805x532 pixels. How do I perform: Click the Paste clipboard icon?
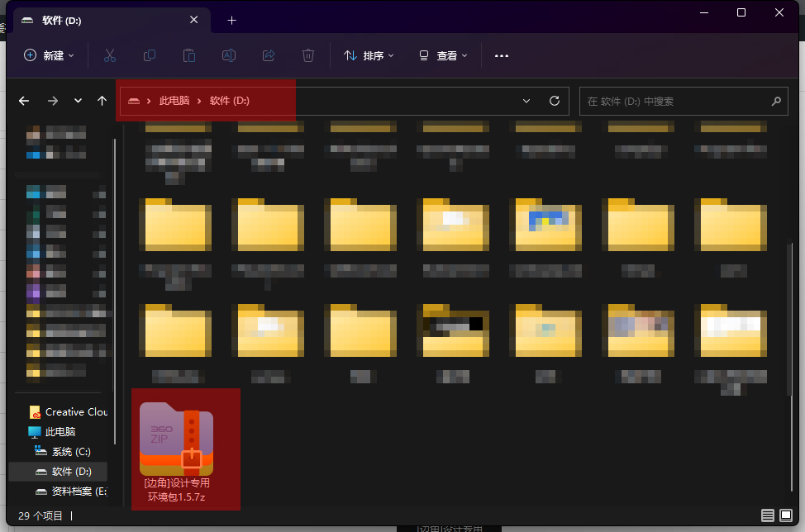(x=189, y=55)
